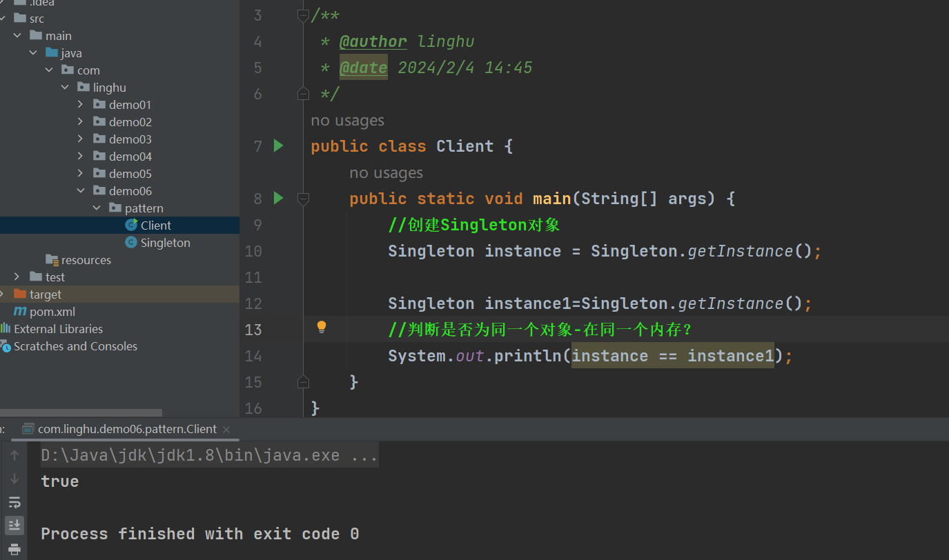Toggle soft-wrap in the run console
The width and height of the screenshot is (949, 560).
click(14, 502)
